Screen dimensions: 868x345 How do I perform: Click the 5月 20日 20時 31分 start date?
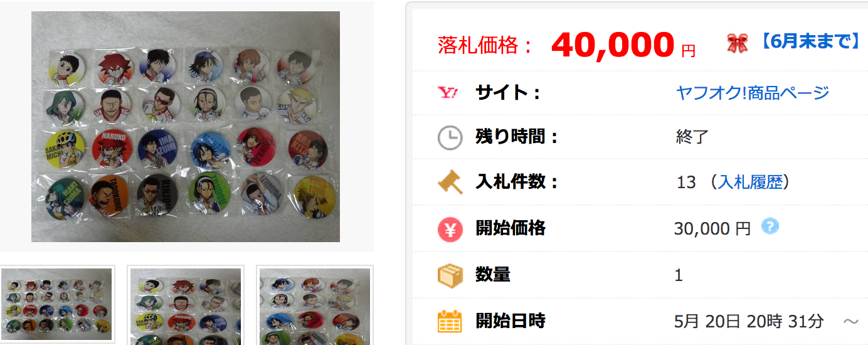click(749, 322)
